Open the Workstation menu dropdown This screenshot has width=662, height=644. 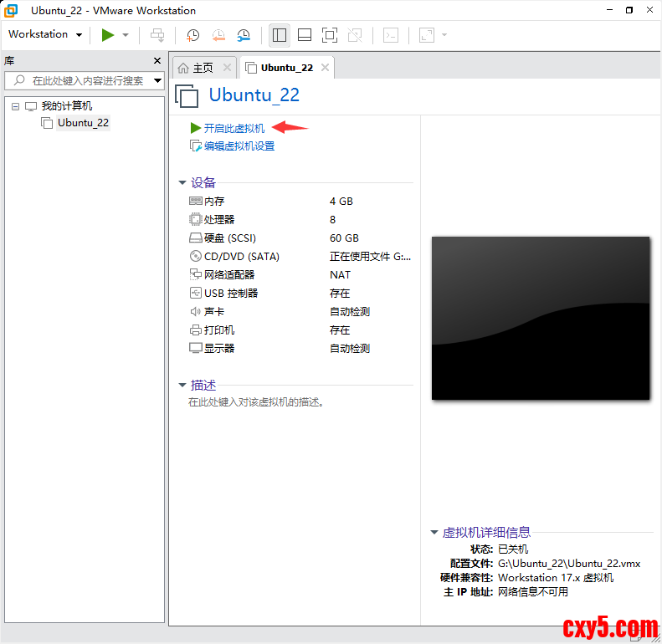pyautogui.click(x=45, y=34)
